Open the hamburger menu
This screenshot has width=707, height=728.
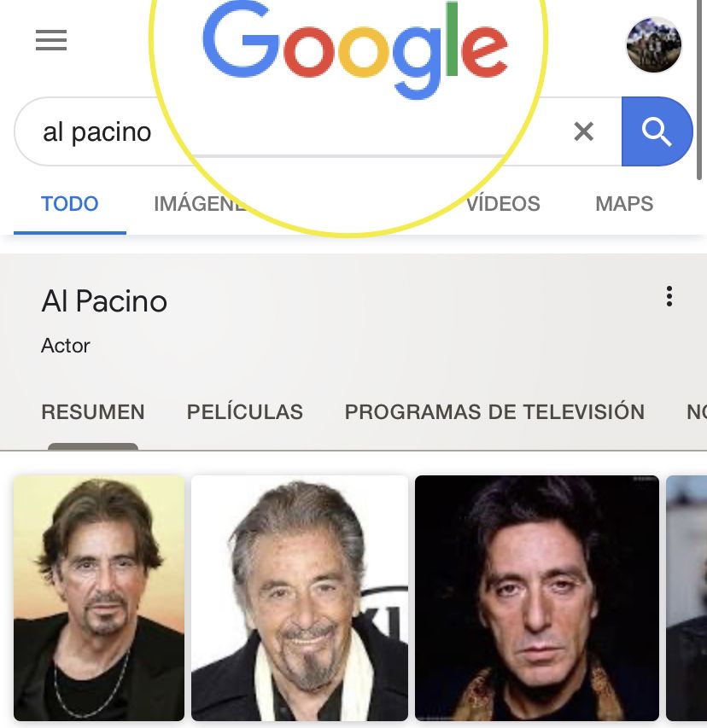pos(51,40)
